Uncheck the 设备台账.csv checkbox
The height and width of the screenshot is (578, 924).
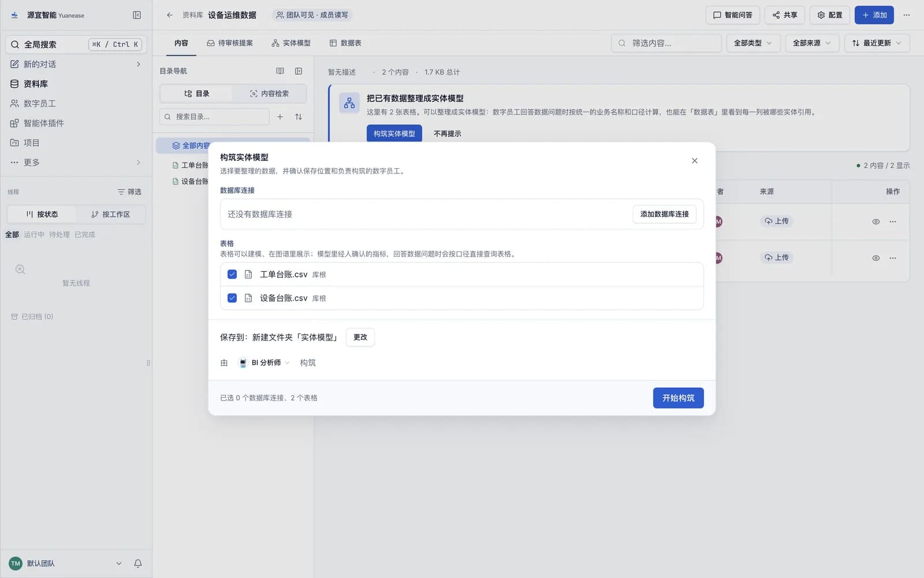[232, 298]
